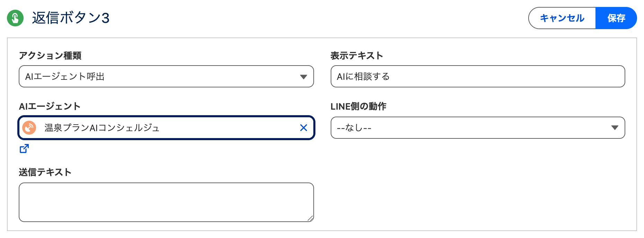This screenshot has width=644, height=238.
Task: Click the アクション種類 dropdown arrow
Action: [304, 77]
